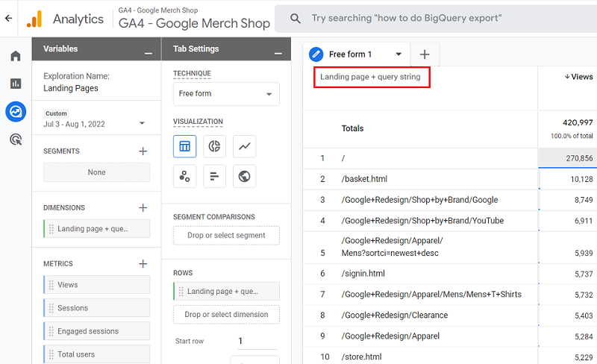Add a new dimension with plus
The image size is (597, 364).
pos(143,207)
